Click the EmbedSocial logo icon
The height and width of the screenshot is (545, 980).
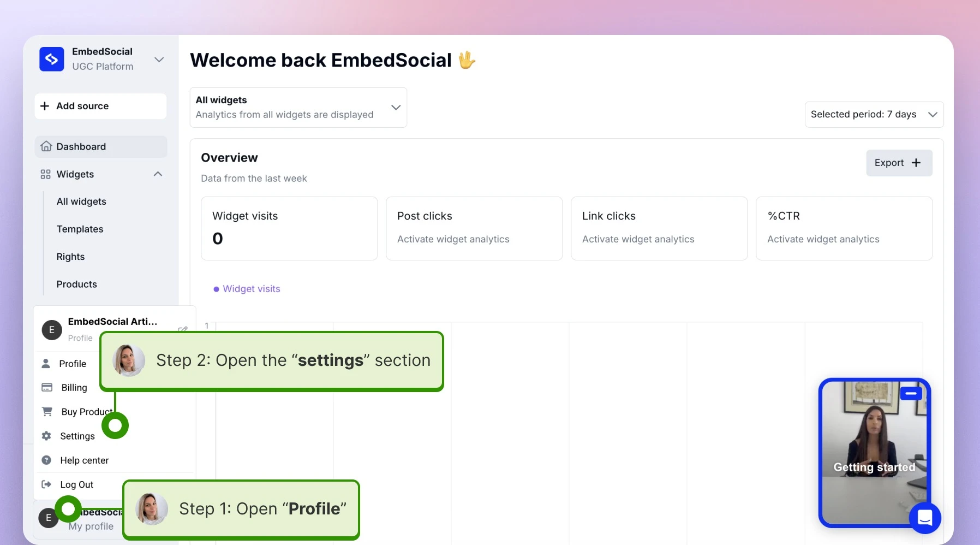point(52,59)
